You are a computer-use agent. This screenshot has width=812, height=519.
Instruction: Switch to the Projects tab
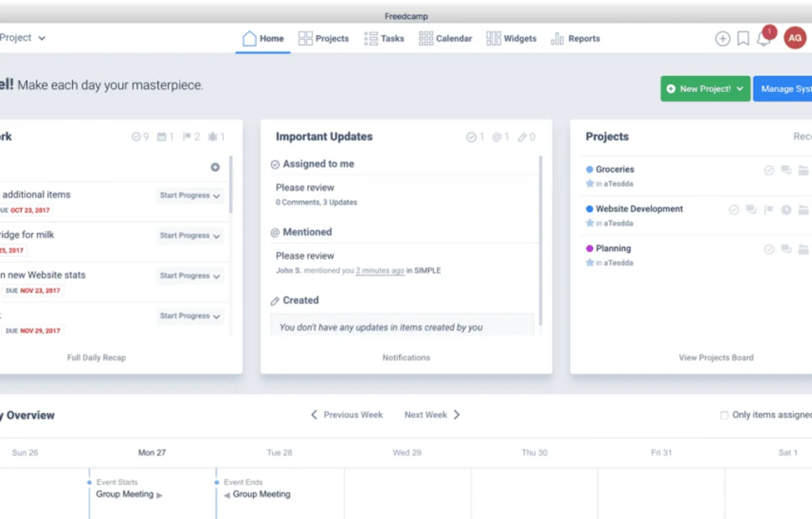point(324,38)
